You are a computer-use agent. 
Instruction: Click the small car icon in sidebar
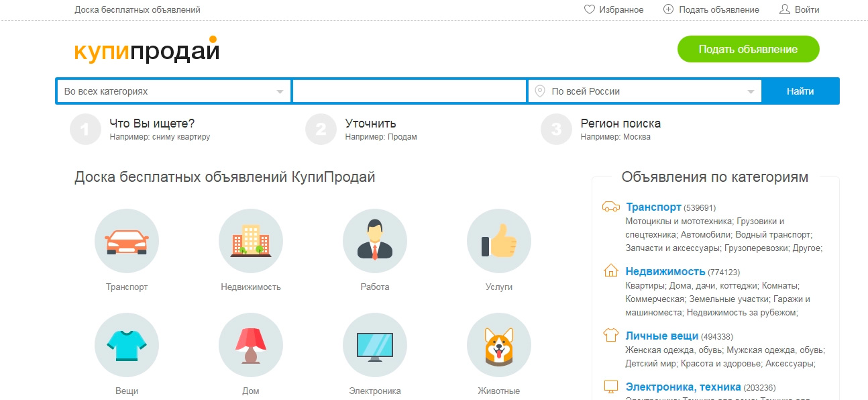pos(611,207)
